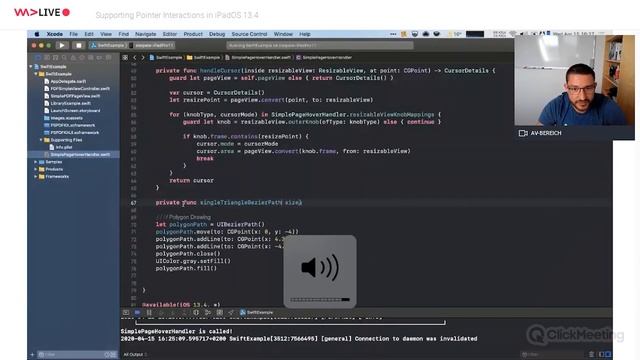Viewport: 640px width, 360px height.
Task: Open the Edit menu
Action: click(x=89, y=34)
